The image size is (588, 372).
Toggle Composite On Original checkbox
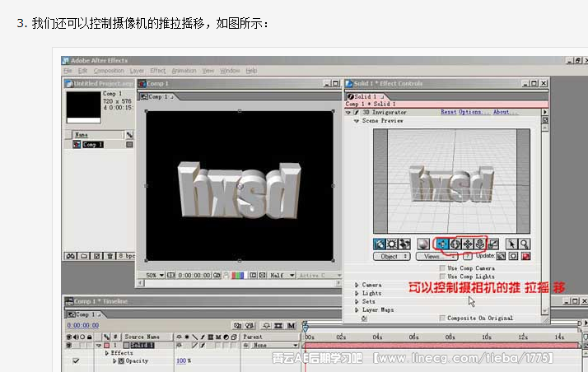(442, 318)
